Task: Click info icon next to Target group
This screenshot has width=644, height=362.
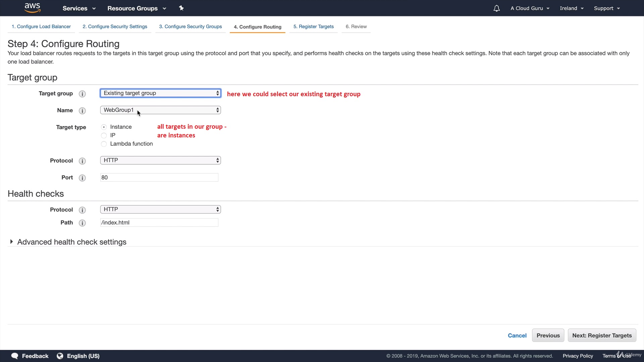Action: point(82,94)
